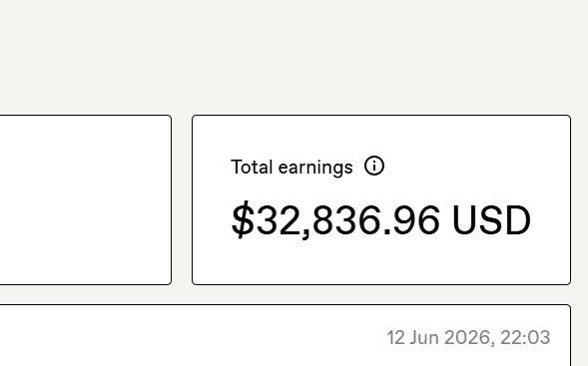This screenshot has width=588, height=366.
Task: Select the Total earnings card
Action: pyautogui.click(x=381, y=200)
